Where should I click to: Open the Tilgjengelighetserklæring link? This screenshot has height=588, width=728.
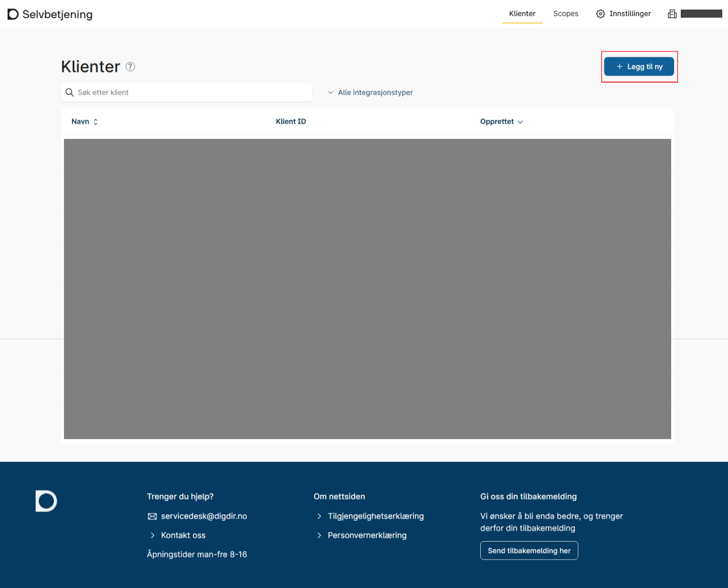pos(376,516)
